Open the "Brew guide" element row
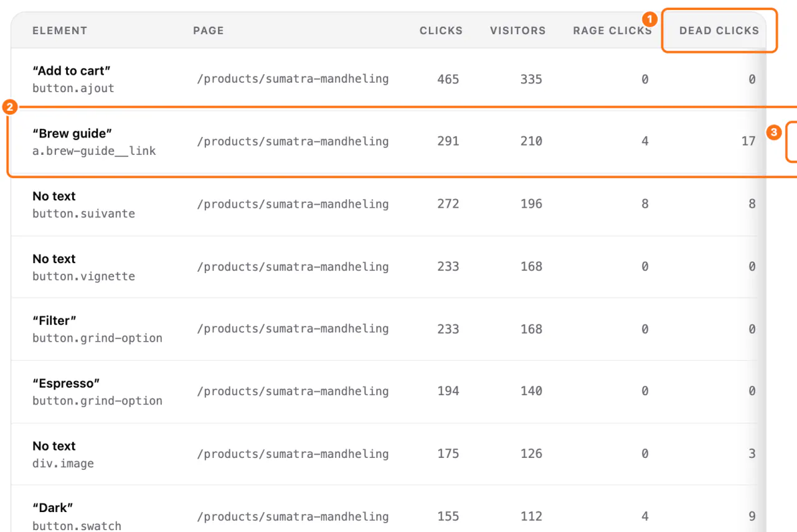 [389, 142]
